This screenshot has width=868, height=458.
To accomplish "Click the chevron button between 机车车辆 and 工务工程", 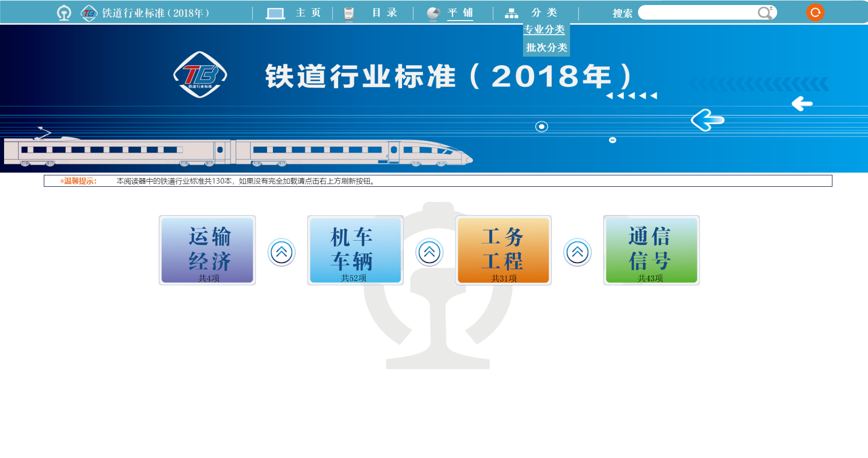I will tap(429, 252).
